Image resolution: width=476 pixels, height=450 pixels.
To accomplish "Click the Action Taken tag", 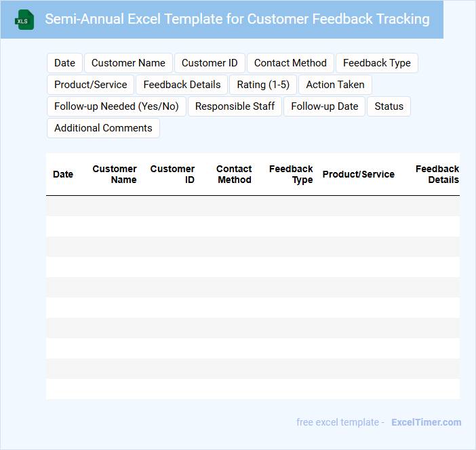I will pos(335,85).
